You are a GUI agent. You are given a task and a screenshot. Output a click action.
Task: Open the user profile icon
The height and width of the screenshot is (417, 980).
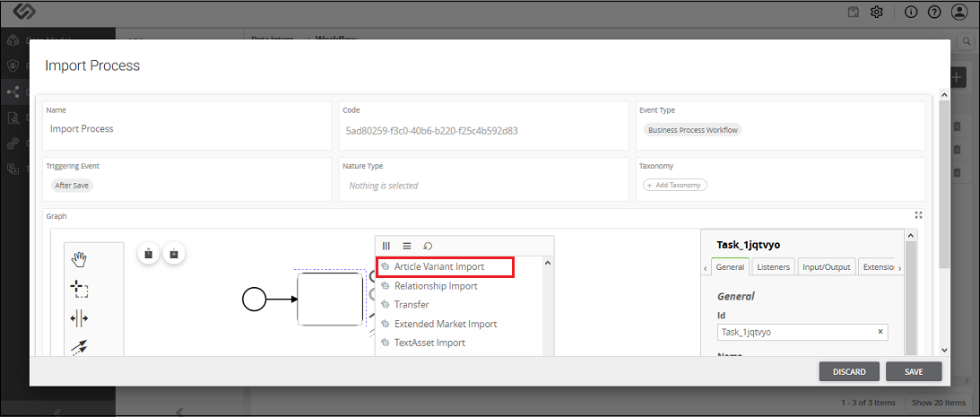pyautogui.click(x=959, y=12)
